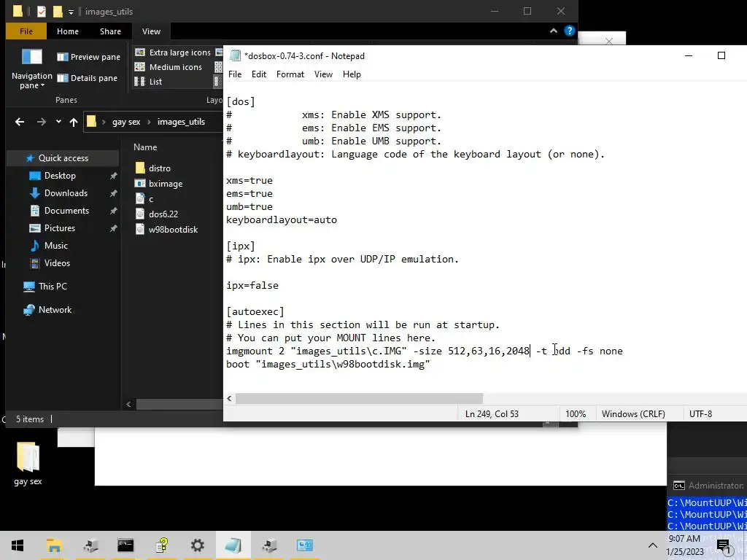Viewport: 747px width, 560px height.
Task: Open Downloads in the navigation pane
Action: tap(66, 192)
